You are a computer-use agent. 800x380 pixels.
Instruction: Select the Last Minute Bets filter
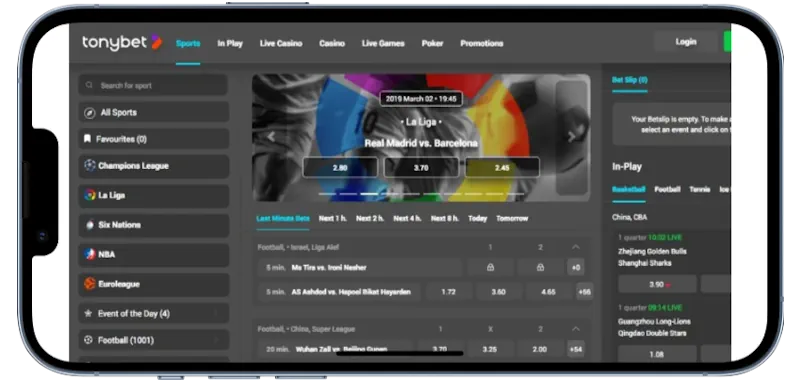(x=283, y=218)
